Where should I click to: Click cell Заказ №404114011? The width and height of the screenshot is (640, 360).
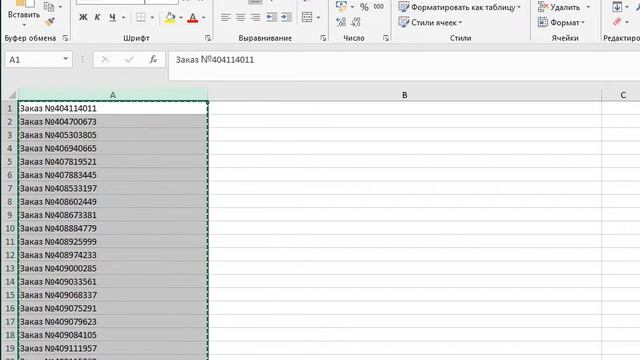113,108
